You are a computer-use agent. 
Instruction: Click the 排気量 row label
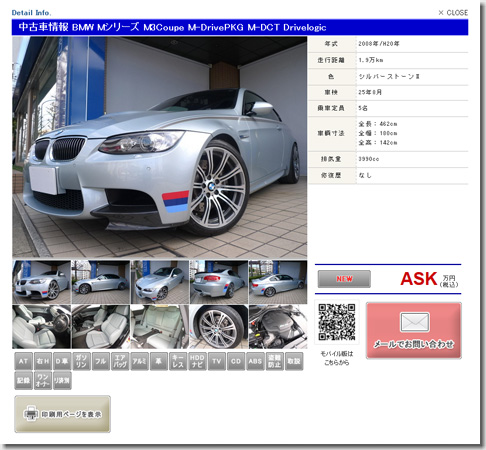tap(331, 159)
